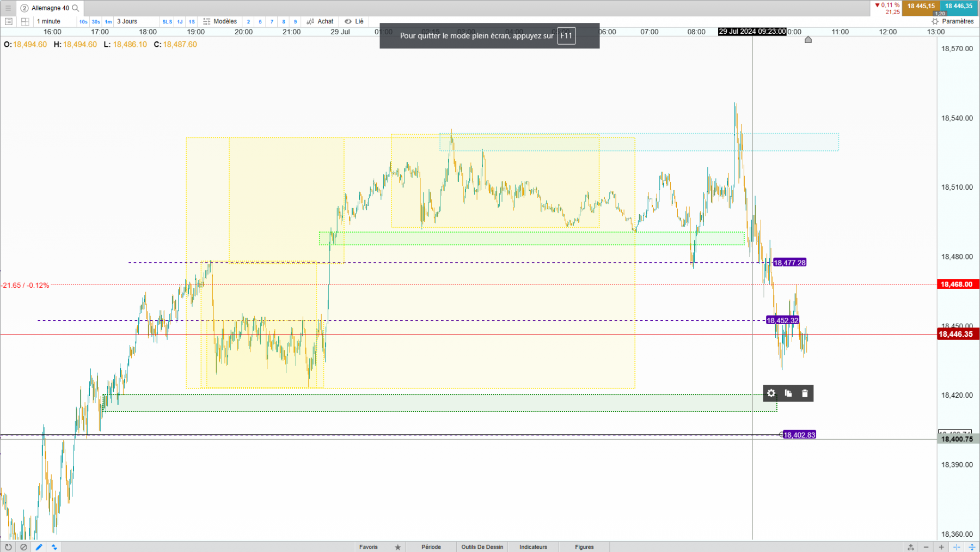Zoom in with the plus icon
Image resolution: width=980 pixels, height=552 pixels.
click(x=941, y=547)
